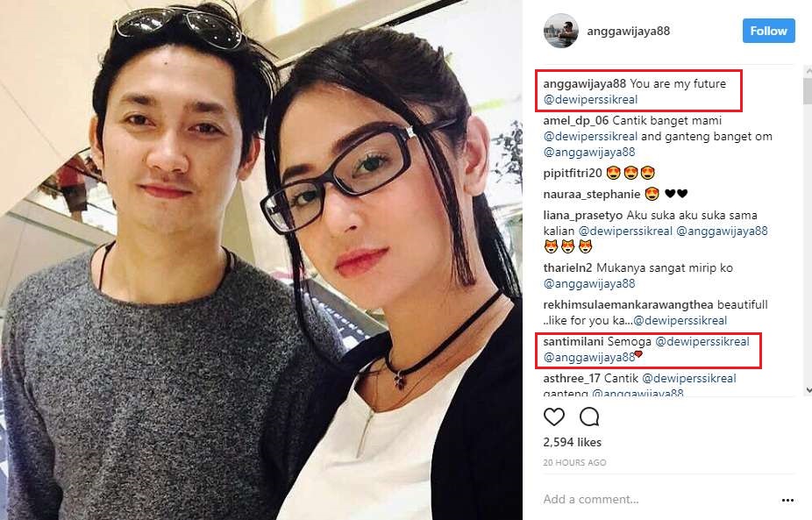Open liana_prasetyo's profile link
The width and height of the screenshot is (812, 520).
[583, 216]
